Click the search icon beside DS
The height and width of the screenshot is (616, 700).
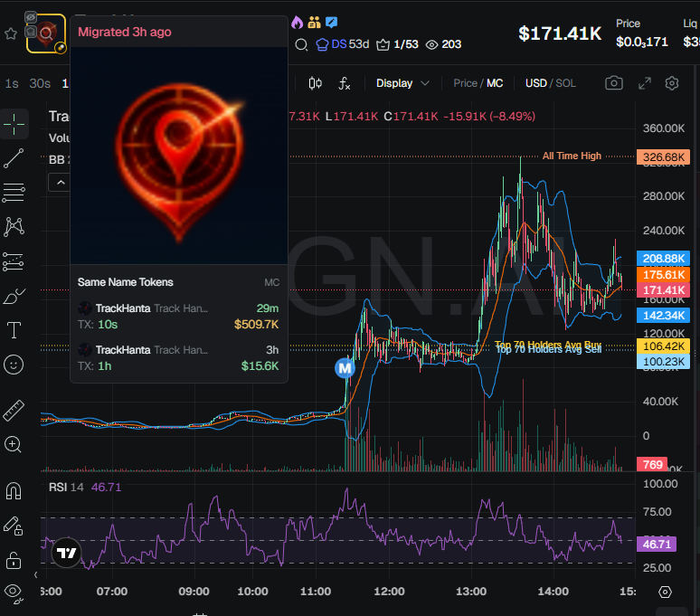click(x=301, y=44)
